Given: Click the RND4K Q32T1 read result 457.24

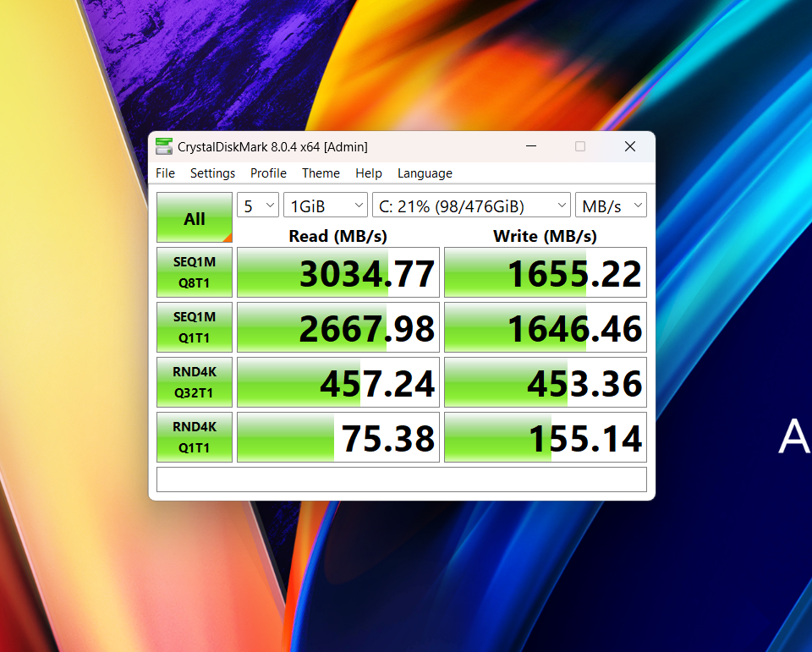Looking at the screenshot, I should pos(338,382).
